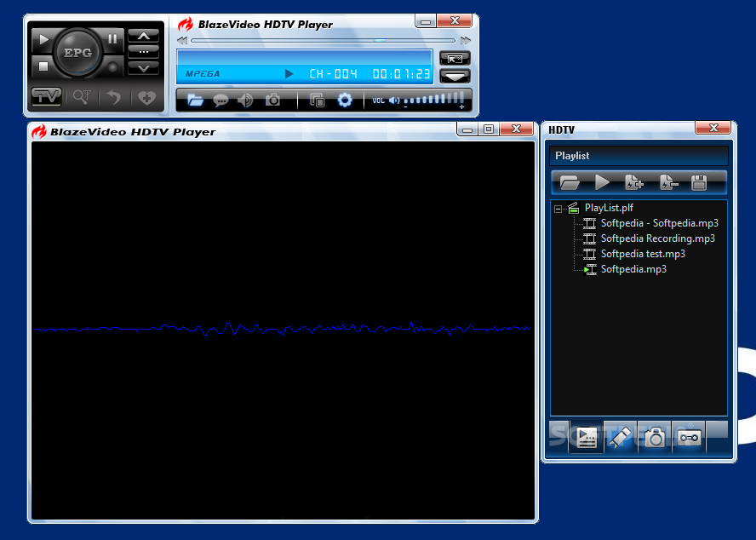Pause playback with the pause button
The width and height of the screenshot is (756, 540).
[113, 39]
